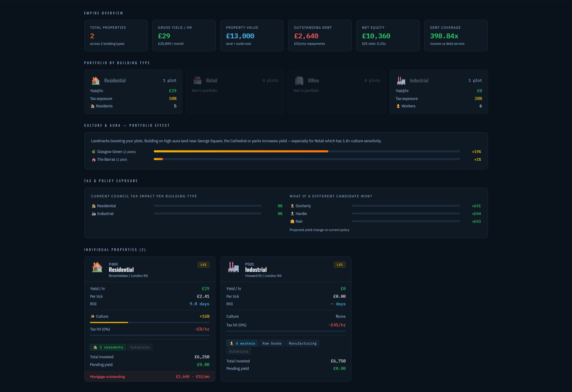Screen dimensions: 572x392
Task: Click the Retail shop icon in portfolio
Action: click(198, 80)
